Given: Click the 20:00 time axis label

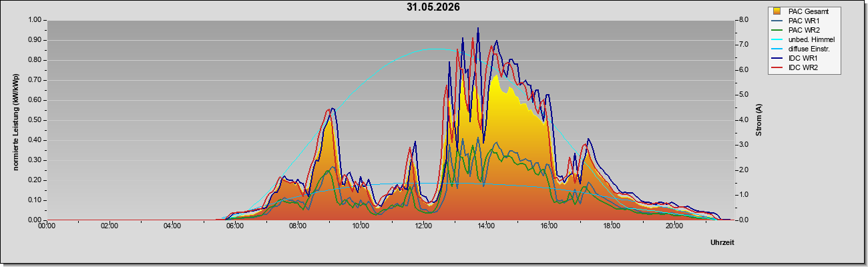Looking at the screenshot, I should coord(674,226).
